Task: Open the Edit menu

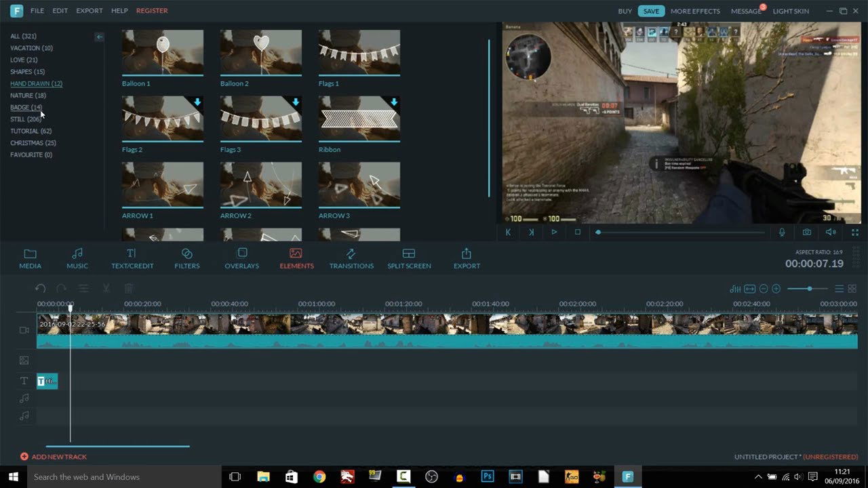Action: tap(60, 11)
